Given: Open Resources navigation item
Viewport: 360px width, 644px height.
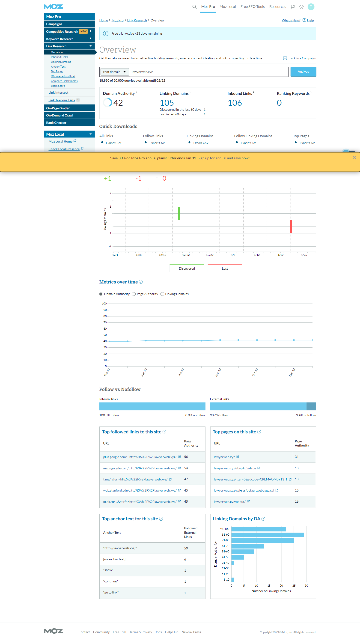Looking at the screenshot, I should [x=277, y=6].
